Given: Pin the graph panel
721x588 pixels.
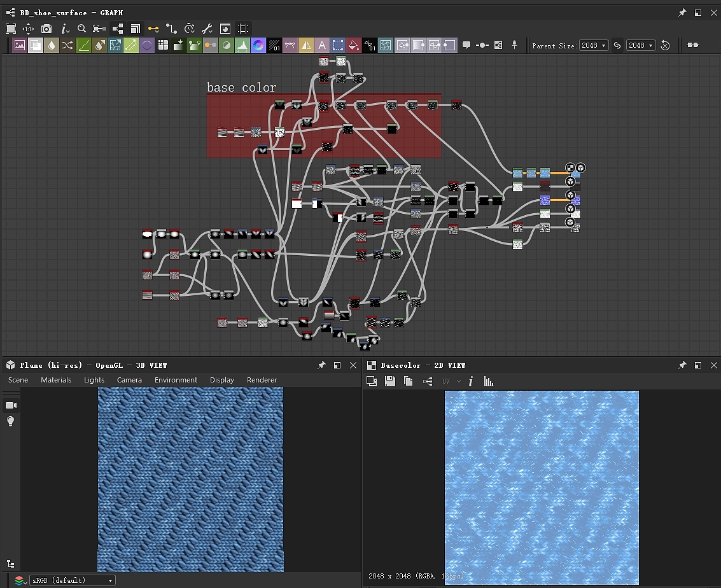Looking at the screenshot, I should click(682, 13).
